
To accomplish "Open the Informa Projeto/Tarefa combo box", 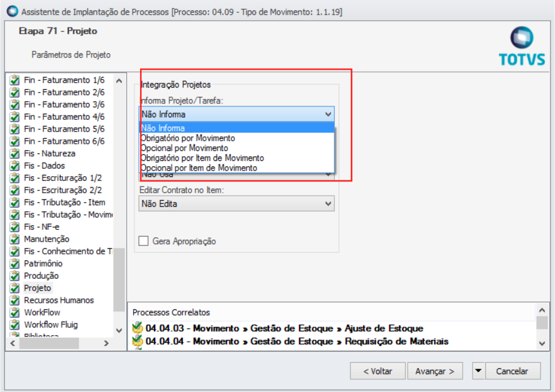I will (237, 114).
